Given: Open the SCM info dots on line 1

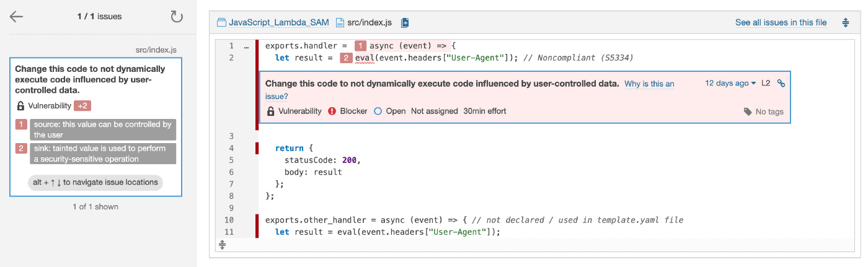Looking at the screenshot, I should pos(246,46).
